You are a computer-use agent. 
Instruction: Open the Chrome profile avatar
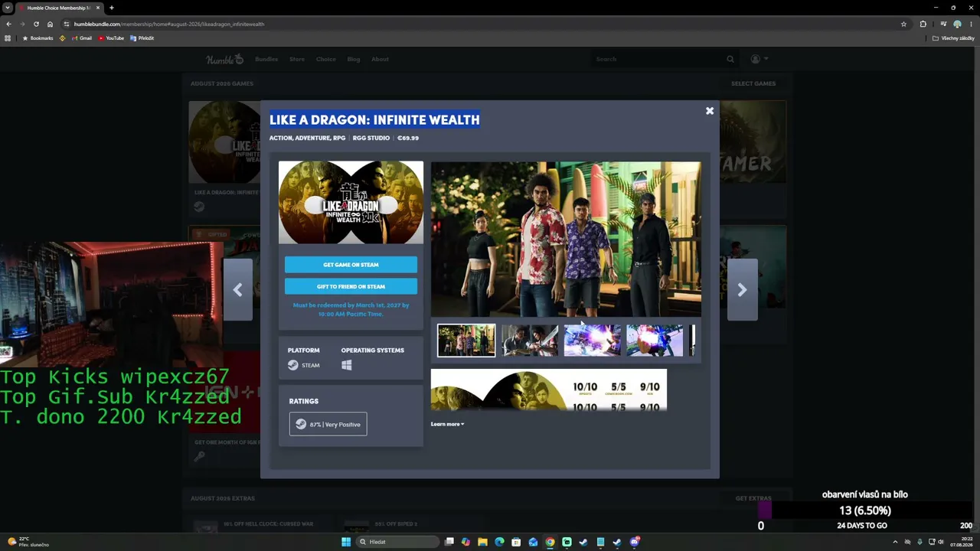(x=957, y=24)
